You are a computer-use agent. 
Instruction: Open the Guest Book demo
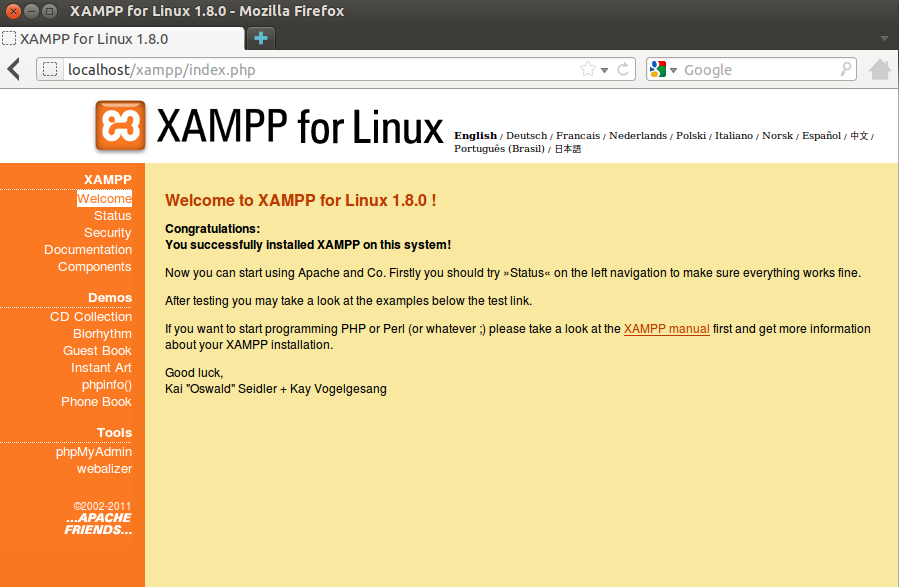pyautogui.click(x=97, y=350)
